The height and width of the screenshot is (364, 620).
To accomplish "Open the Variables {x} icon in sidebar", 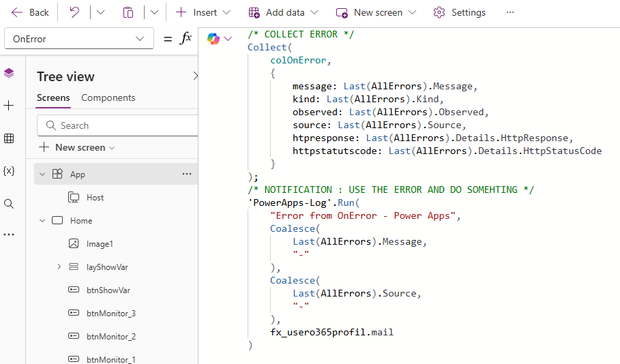I will tap(9, 170).
